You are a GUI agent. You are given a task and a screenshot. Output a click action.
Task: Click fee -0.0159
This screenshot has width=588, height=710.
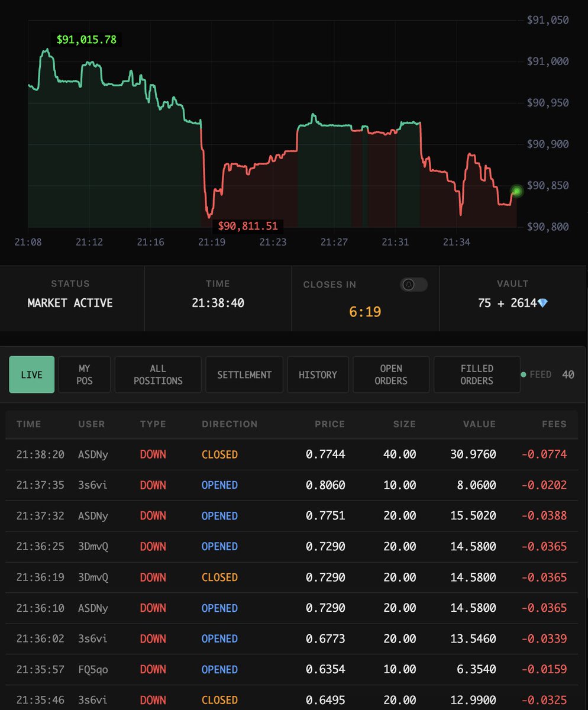click(544, 670)
